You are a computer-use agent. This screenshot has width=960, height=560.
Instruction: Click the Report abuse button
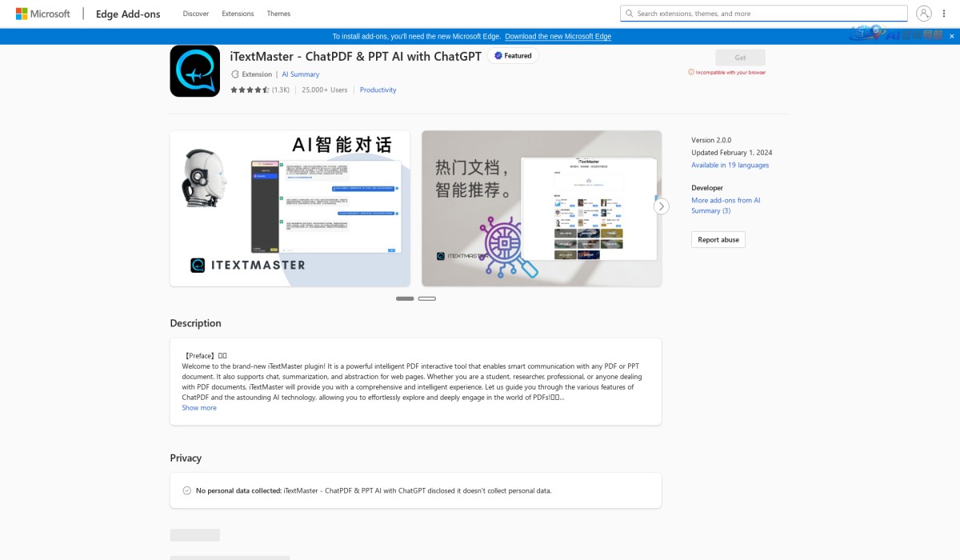tap(718, 239)
